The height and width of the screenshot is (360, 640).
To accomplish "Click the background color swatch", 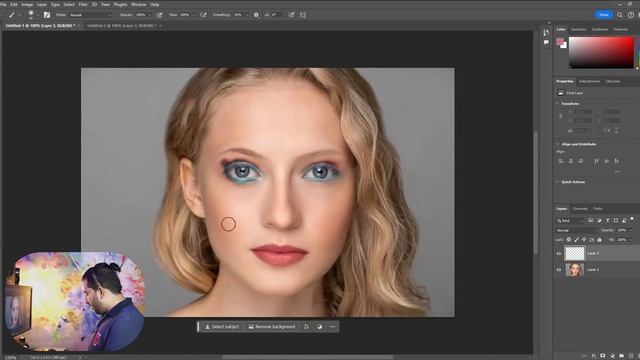I will 564,45.
